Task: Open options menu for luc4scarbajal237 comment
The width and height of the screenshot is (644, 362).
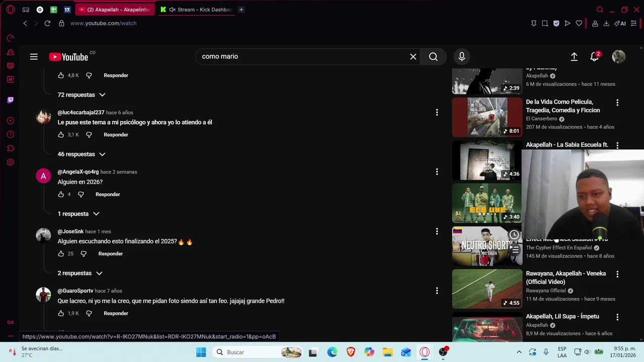Action: click(x=437, y=113)
